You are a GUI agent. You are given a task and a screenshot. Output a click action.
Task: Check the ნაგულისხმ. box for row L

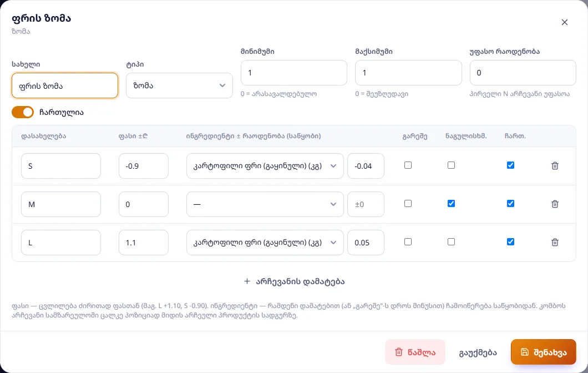click(x=451, y=241)
